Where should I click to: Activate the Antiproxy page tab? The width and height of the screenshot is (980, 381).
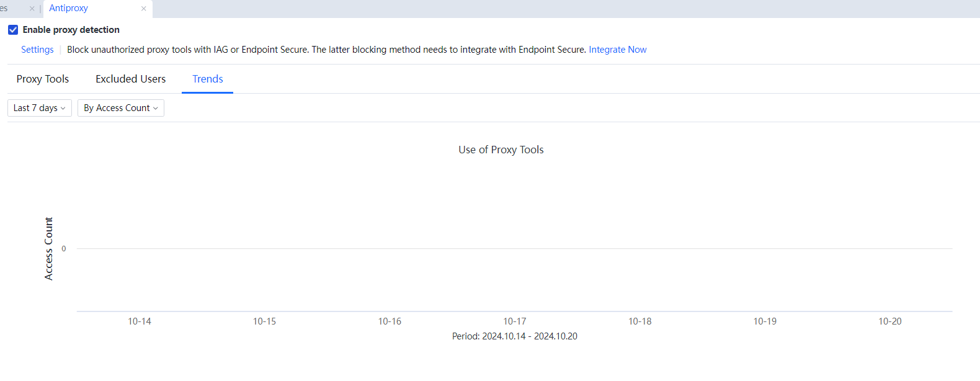(69, 8)
